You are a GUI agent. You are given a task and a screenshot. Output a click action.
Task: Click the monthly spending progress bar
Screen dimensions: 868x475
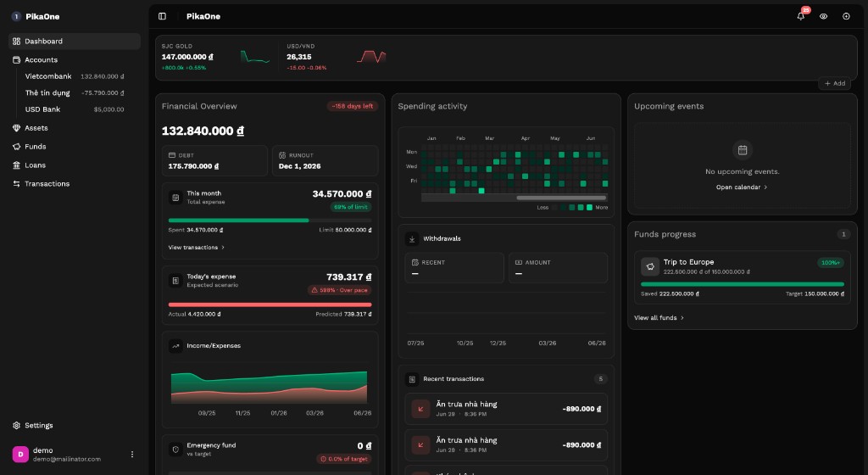[270, 221]
